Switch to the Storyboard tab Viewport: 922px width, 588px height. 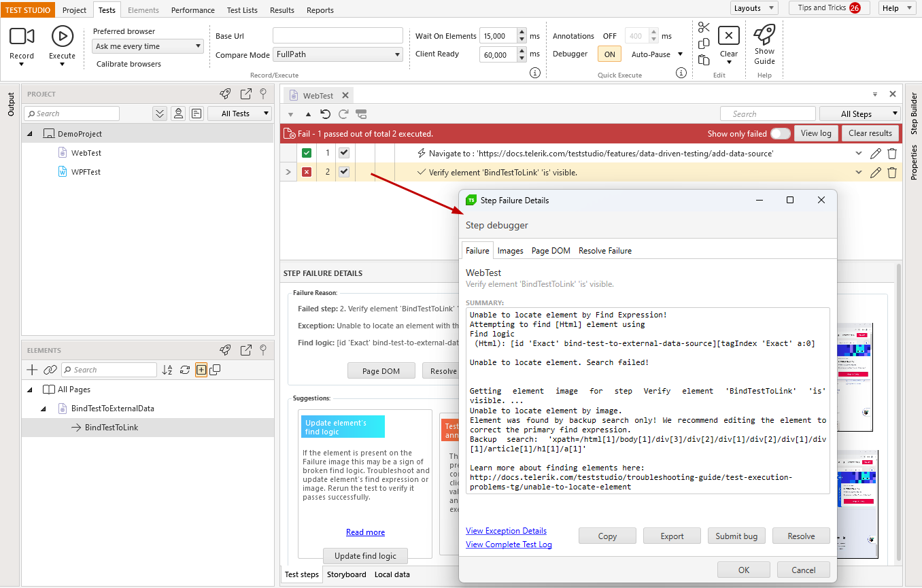347,574
